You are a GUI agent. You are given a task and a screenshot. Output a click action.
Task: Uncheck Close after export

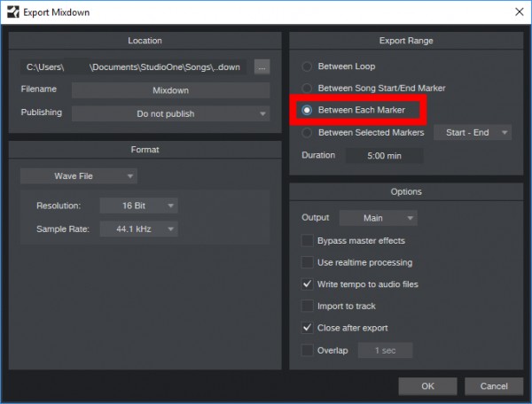[x=308, y=328]
